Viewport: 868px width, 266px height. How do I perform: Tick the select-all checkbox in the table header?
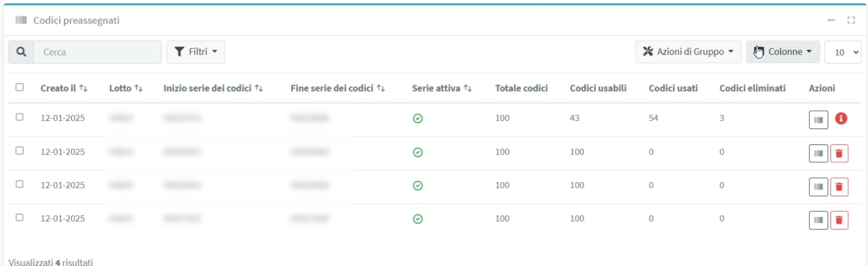tap(20, 88)
